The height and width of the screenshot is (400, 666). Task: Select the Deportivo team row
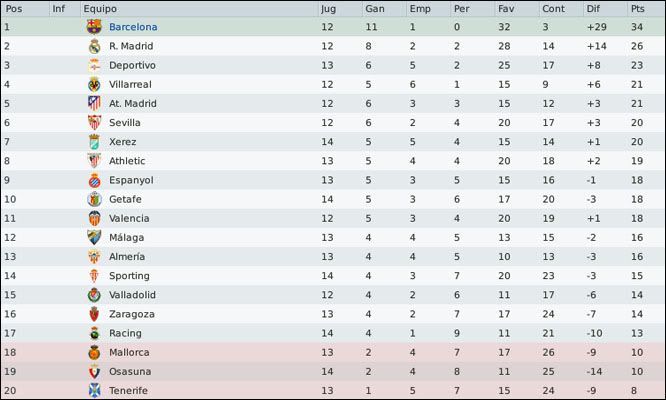[x=333, y=65]
